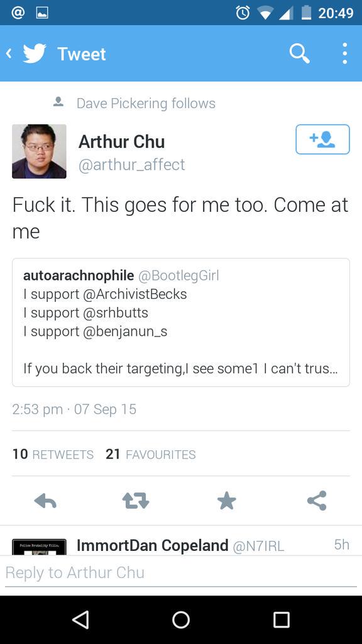Share the tweet via the share icon
The image size is (362, 644).
click(317, 500)
